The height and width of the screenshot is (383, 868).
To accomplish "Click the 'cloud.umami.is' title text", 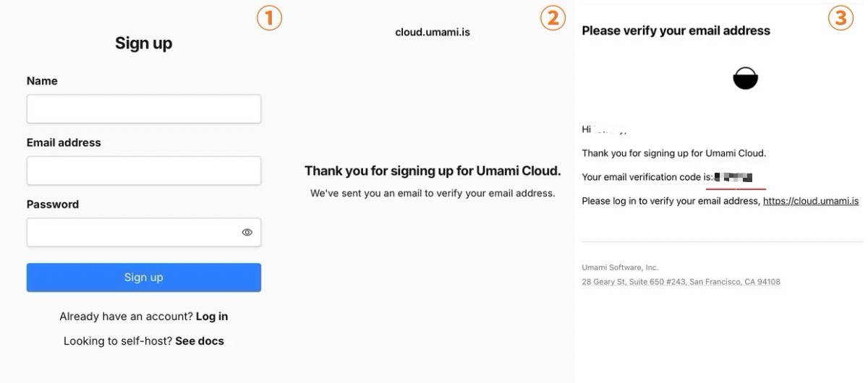I will (x=433, y=33).
